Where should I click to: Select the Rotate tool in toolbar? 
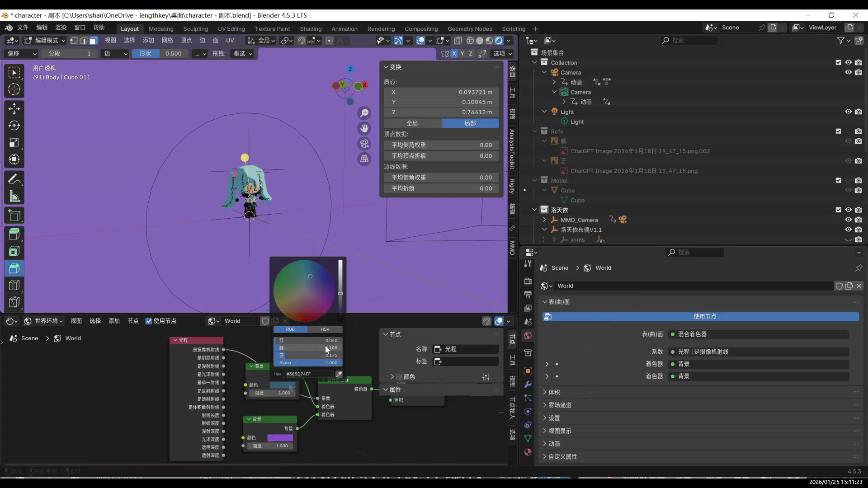point(14,126)
